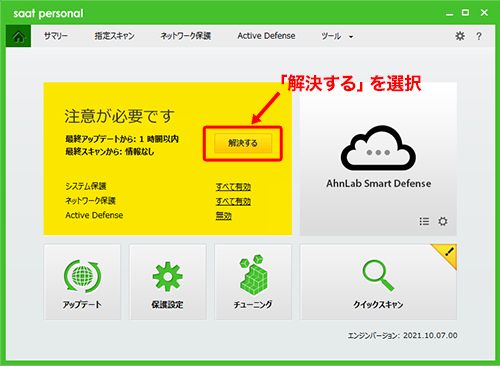The height and width of the screenshot is (366, 500).
Task: Click the yellow warning corner badge
Action: pos(448,253)
